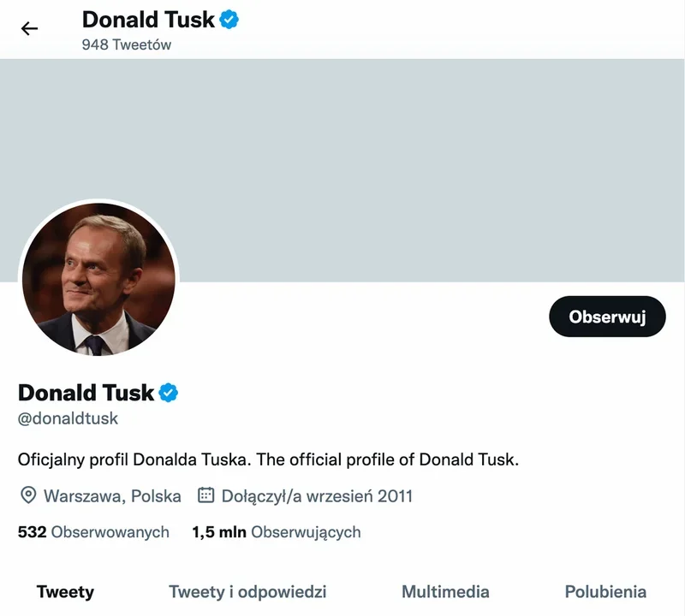Click the official profile bio text
The width and height of the screenshot is (685, 616).
[268, 459]
